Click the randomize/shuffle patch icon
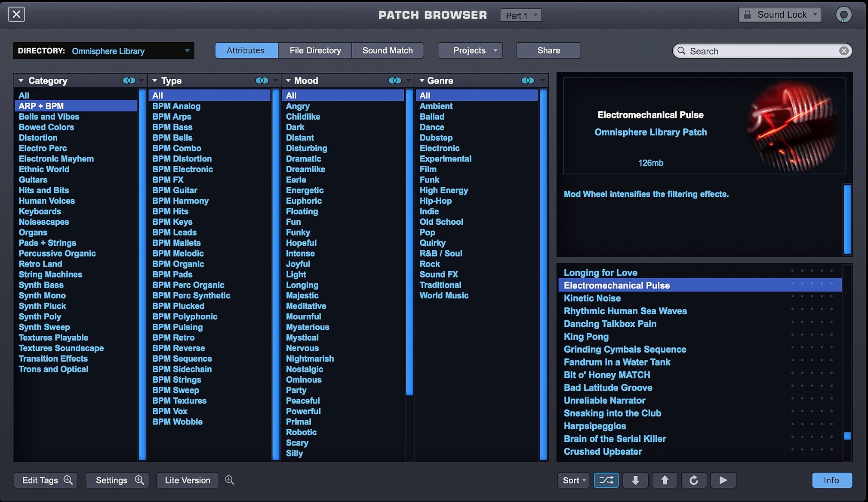The width and height of the screenshot is (868, 502). [x=606, y=480]
